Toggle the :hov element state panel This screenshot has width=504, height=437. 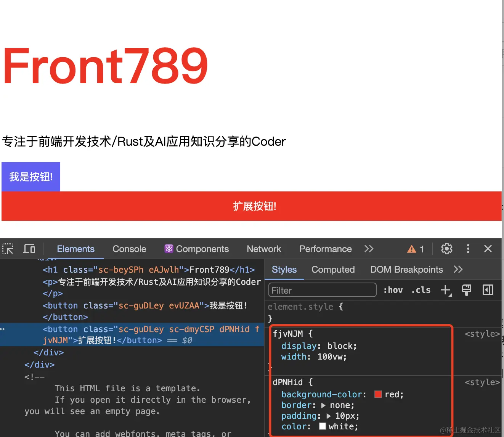393,290
